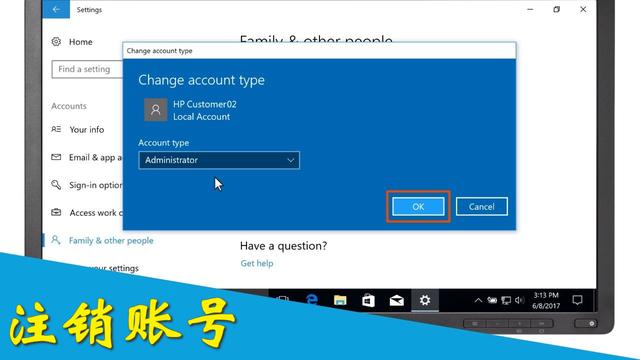Click the Have a question? heading
The height and width of the screenshot is (360, 640).
pyautogui.click(x=284, y=246)
